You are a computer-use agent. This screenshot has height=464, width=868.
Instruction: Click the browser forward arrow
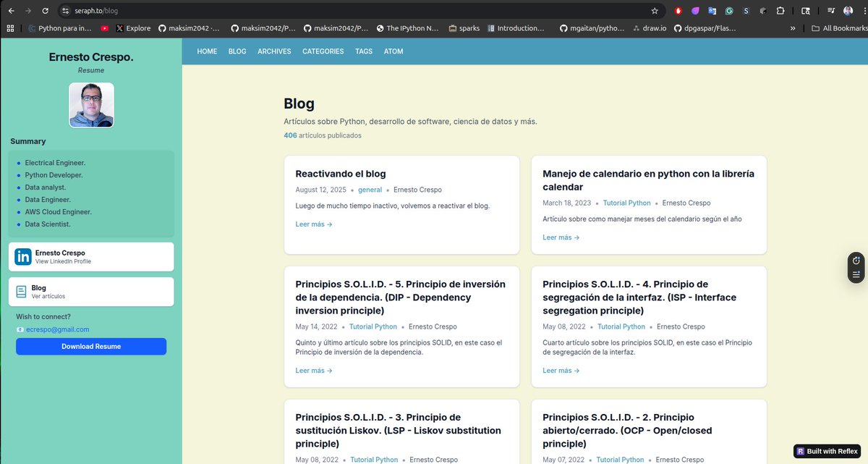point(27,11)
